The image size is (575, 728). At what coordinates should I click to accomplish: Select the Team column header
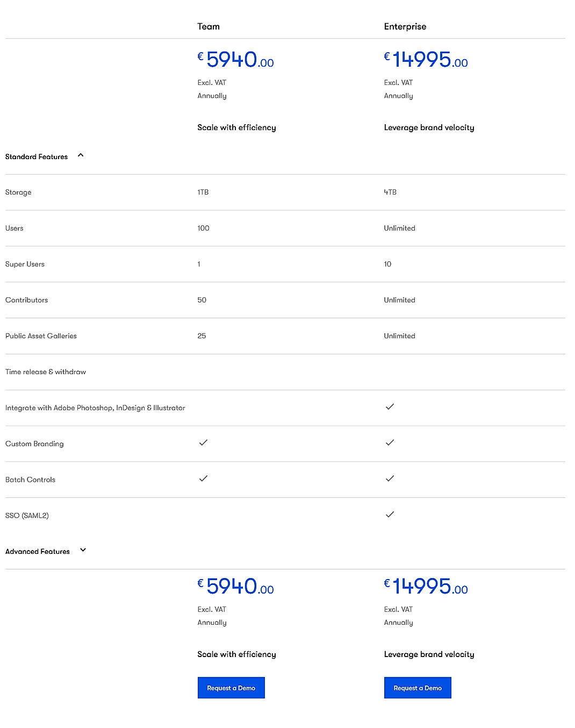[209, 26]
